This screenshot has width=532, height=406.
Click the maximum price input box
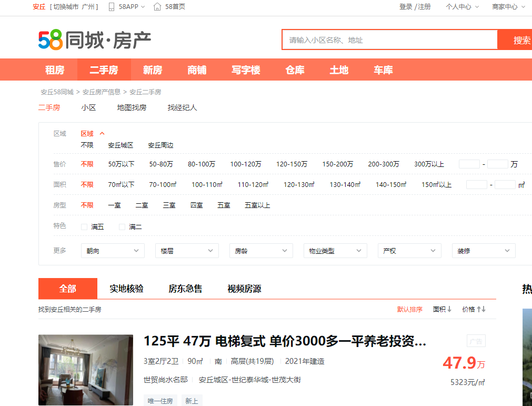(x=498, y=164)
